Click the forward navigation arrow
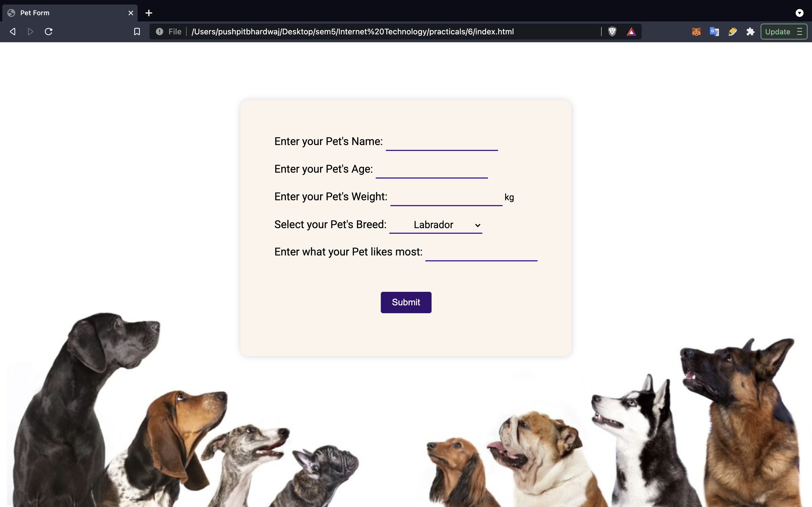This screenshot has height=507, width=812. coord(30,32)
